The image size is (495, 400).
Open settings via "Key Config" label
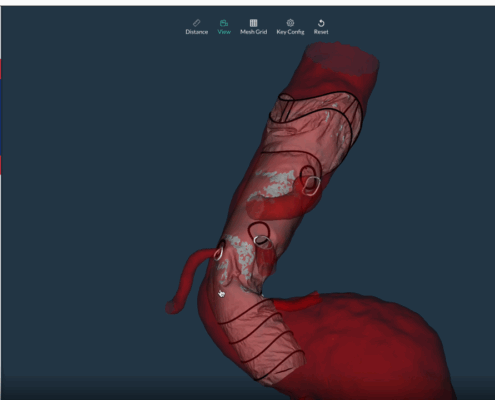click(x=290, y=32)
